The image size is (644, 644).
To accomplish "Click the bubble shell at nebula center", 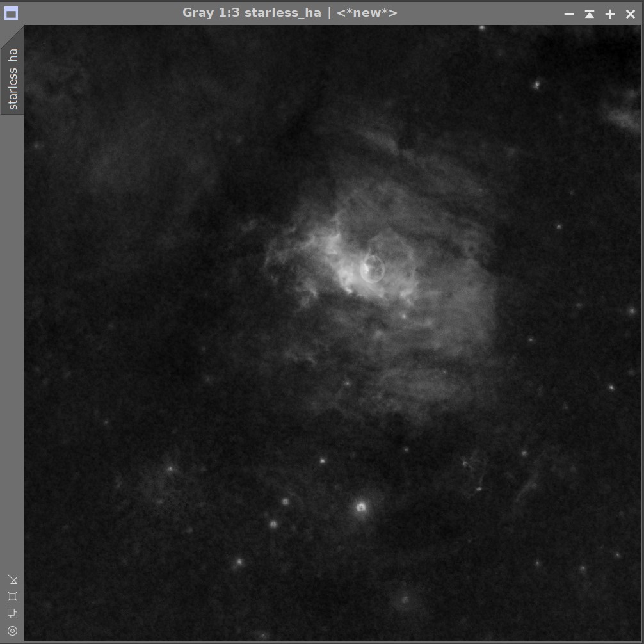I will (373, 269).
